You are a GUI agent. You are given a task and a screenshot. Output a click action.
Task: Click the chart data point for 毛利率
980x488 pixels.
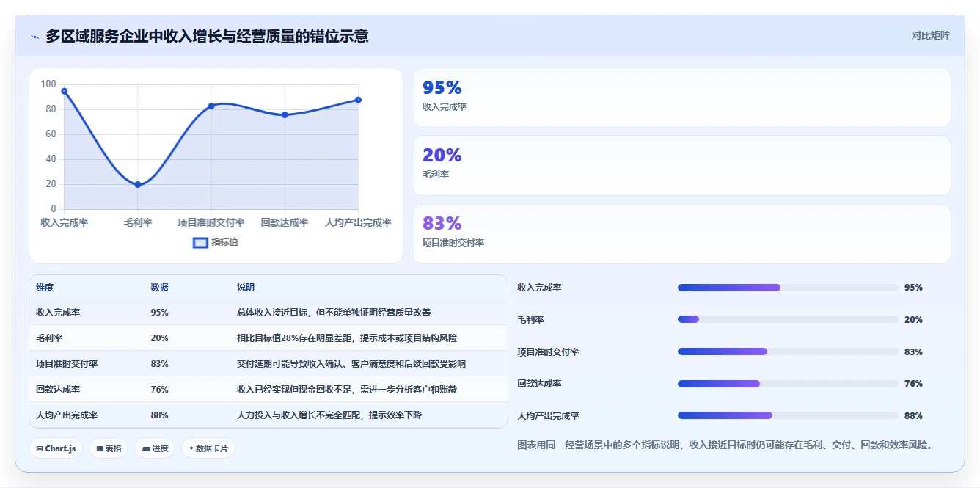138,184
